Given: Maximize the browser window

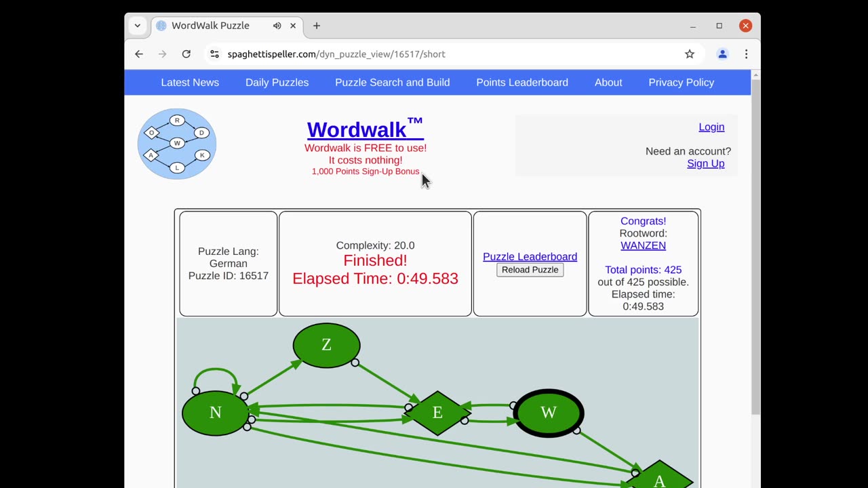Looking at the screenshot, I should click(719, 26).
